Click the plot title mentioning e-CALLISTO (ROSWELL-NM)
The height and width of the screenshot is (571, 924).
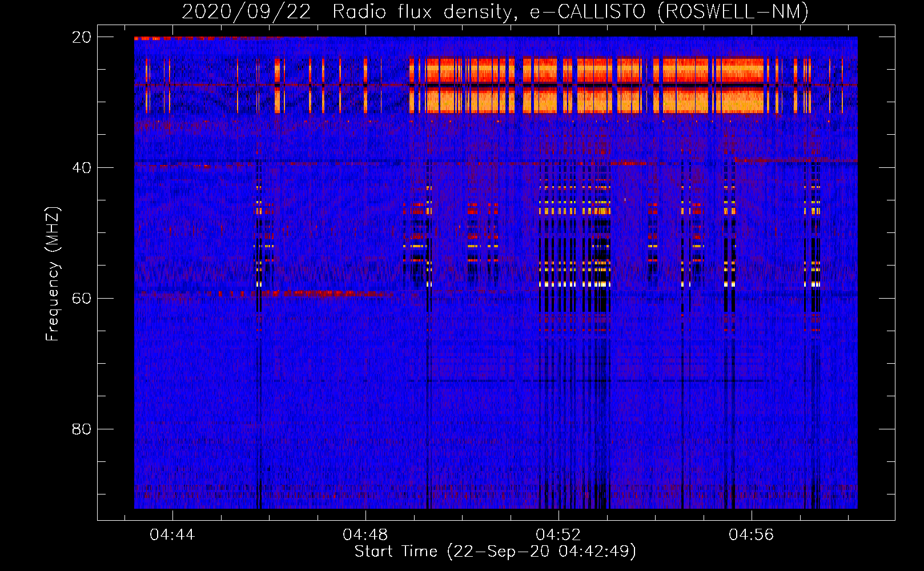[x=495, y=11]
